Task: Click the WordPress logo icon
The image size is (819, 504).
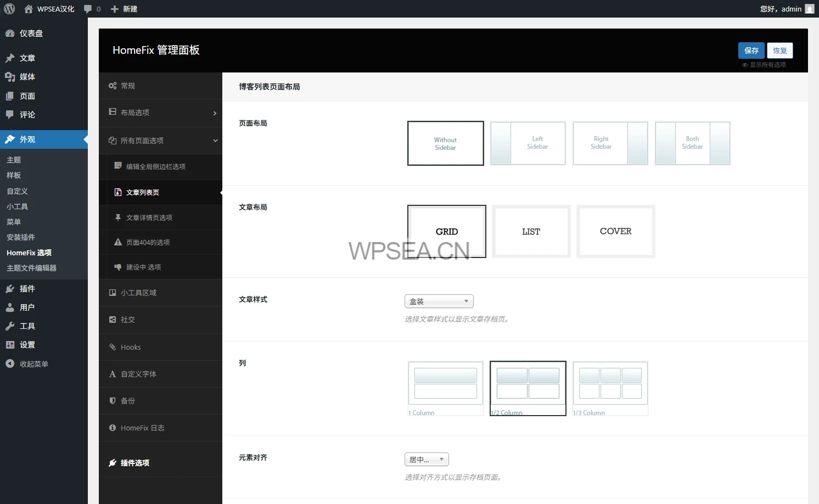Action: (x=9, y=9)
